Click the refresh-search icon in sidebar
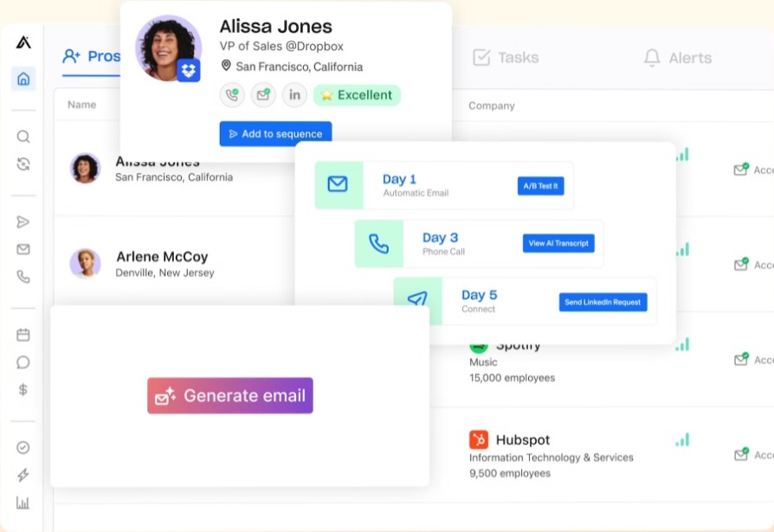Viewport: 774px width, 532px height. pos(23,164)
